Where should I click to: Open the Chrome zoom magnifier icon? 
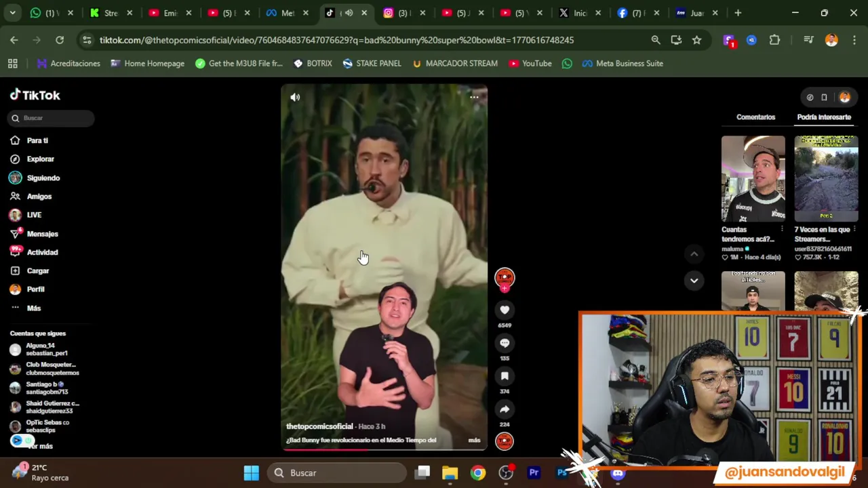(x=656, y=40)
